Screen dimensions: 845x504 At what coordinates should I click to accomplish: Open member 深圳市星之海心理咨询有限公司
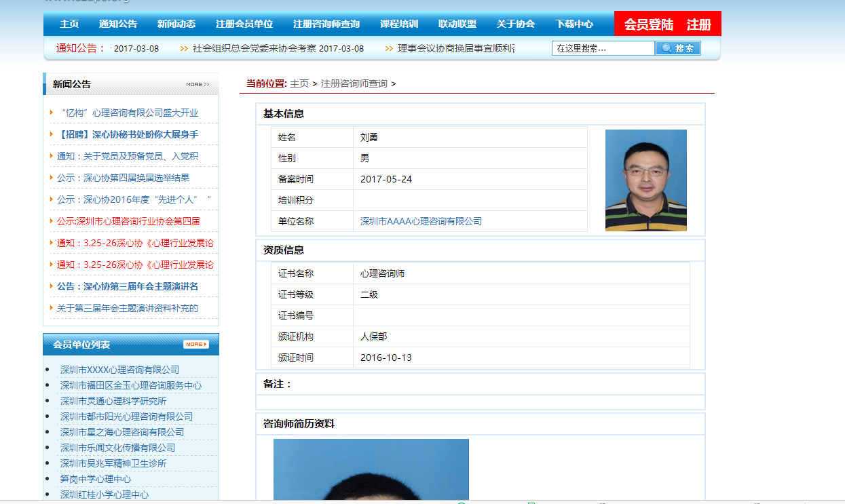pos(122,432)
